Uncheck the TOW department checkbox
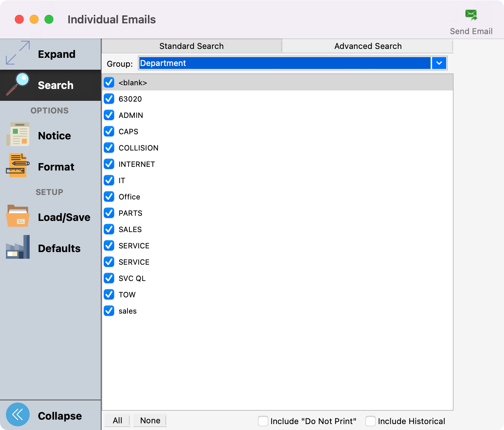This screenshot has height=430, width=504. tap(109, 295)
